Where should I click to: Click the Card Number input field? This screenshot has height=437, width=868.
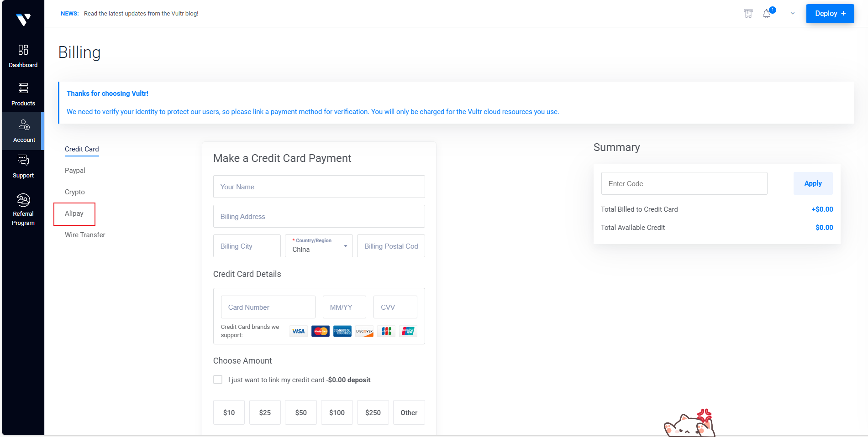pos(268,307)
